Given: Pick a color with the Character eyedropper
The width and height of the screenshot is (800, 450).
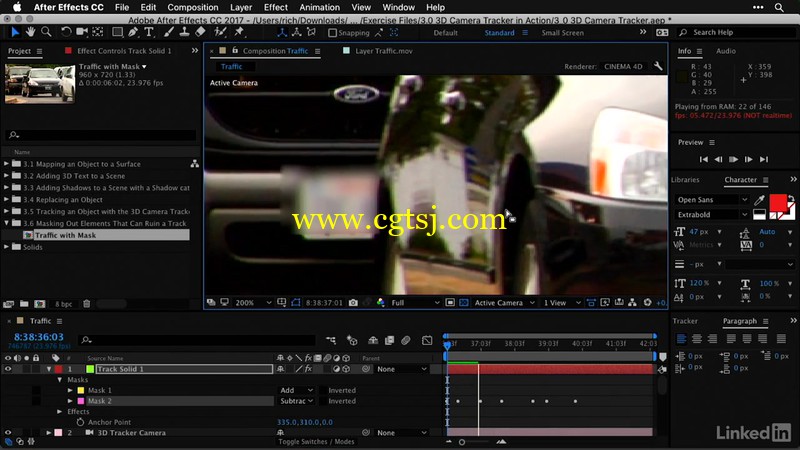Looking at the screenshot, I should pyautogui.click(x=759, y=199).
